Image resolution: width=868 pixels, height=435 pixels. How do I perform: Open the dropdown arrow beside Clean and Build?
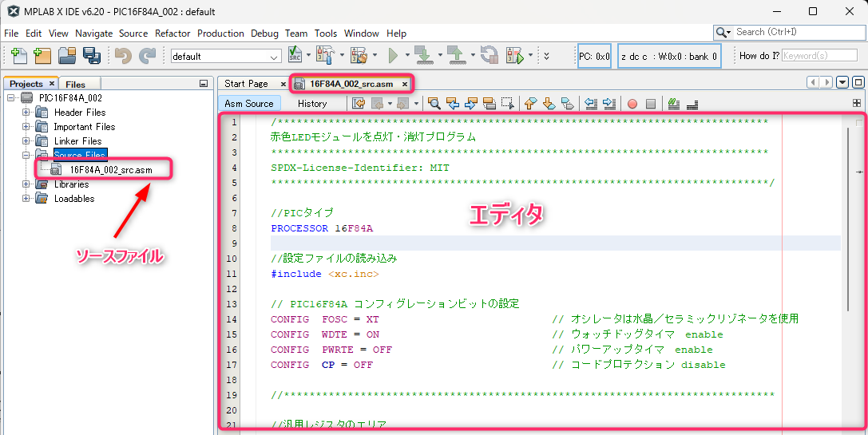click(x=375, y=55)
